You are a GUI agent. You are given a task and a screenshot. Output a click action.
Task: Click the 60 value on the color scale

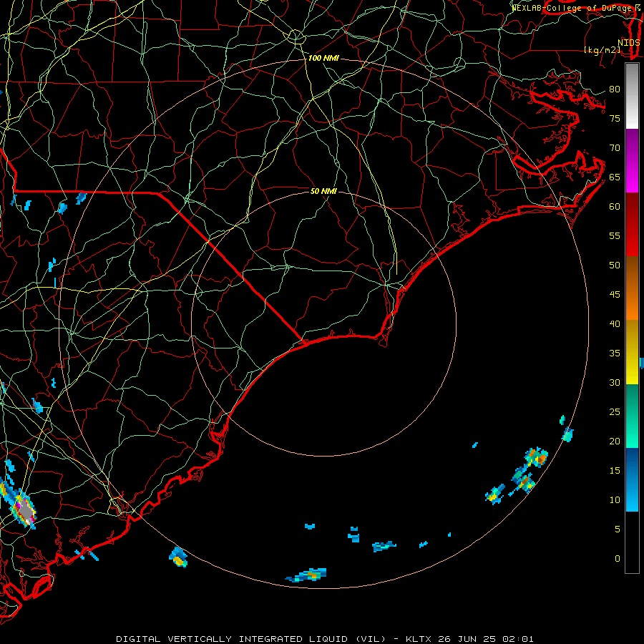(615, 207)
